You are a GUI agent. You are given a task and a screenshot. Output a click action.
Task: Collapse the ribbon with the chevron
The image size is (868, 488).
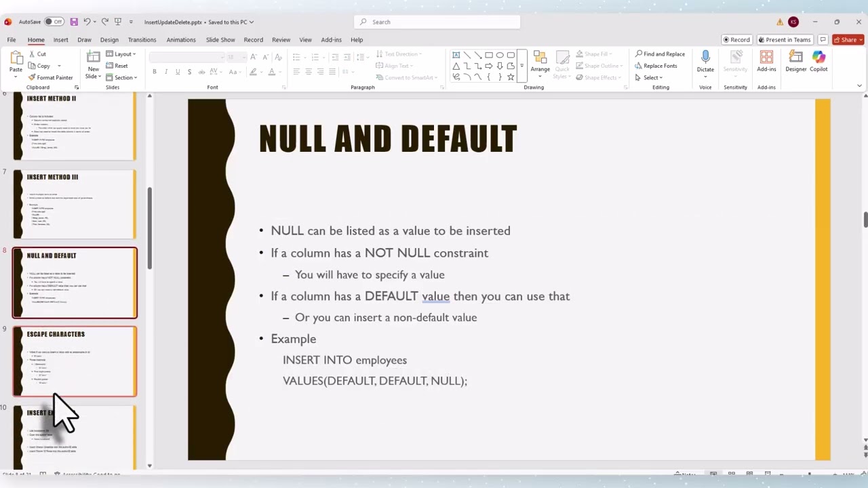pos(859,86)
